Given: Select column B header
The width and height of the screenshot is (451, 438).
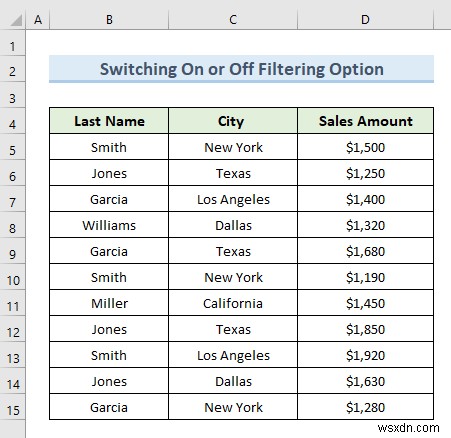Looking at the screenshot, I should (109, 20).
